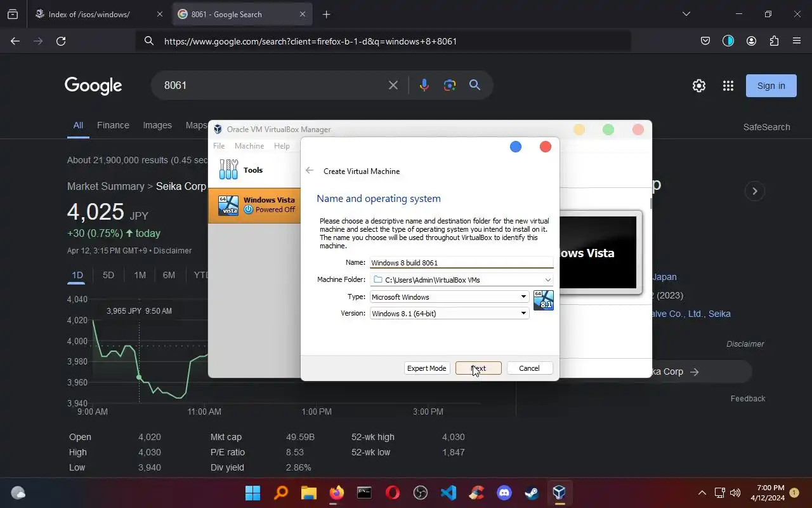Open Google quick settings gear
Screen dimensions: 812x508
click(x=699, y=86)
